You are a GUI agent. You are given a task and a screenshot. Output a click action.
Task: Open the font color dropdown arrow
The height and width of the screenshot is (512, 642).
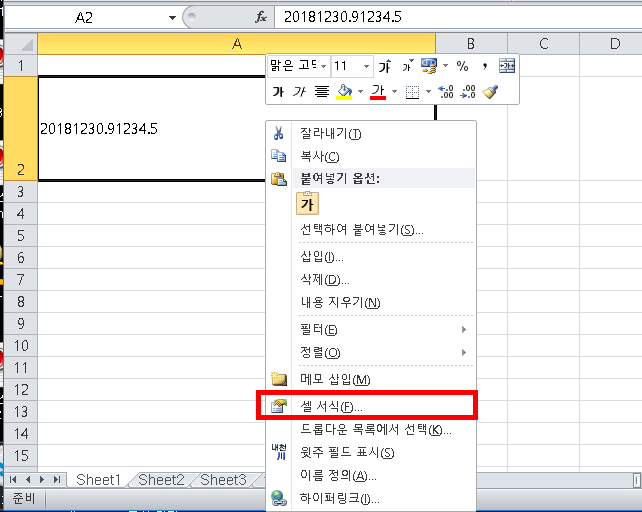(394, 91)
